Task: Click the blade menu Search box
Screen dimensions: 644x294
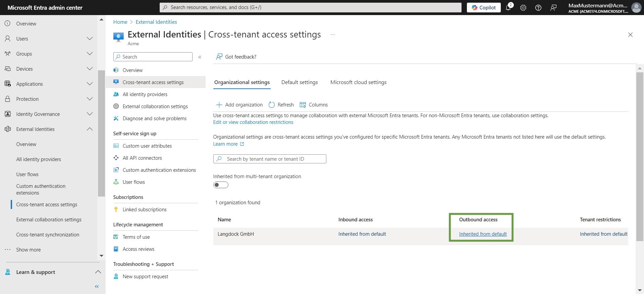Action: tap(153, 57)
